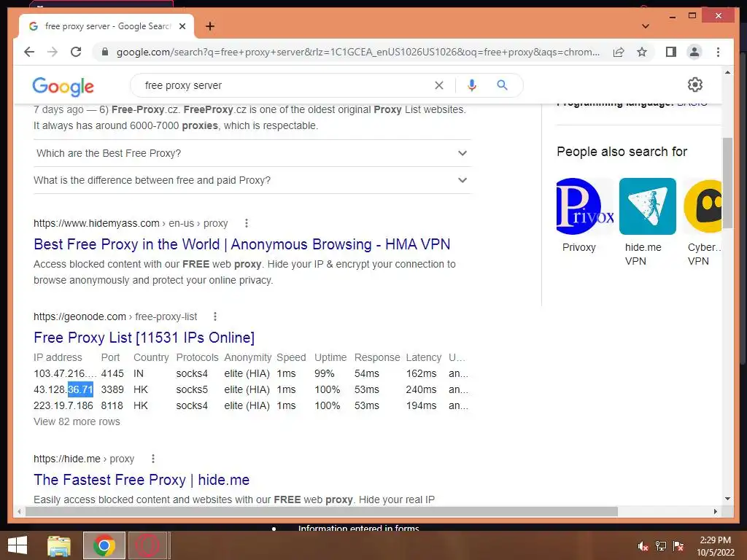The image size is (747, 560).
Task: Open a new tab with the plus button
Action: pos(210,26)
